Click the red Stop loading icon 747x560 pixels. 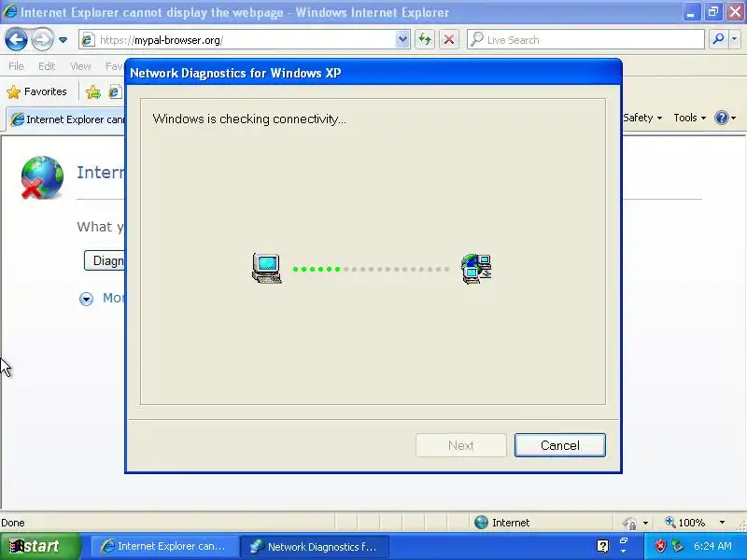tap(449, 39)
